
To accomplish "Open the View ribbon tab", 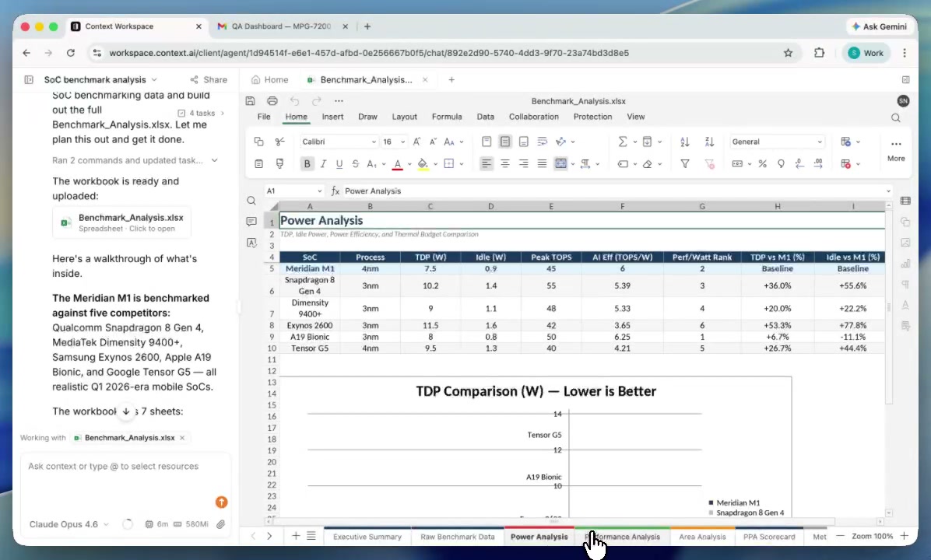I will [635, 117].
